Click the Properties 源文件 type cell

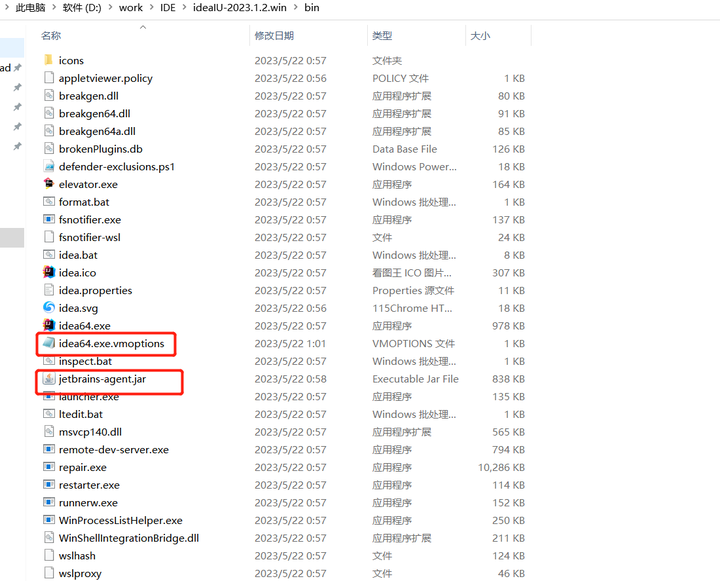point(413,290)
